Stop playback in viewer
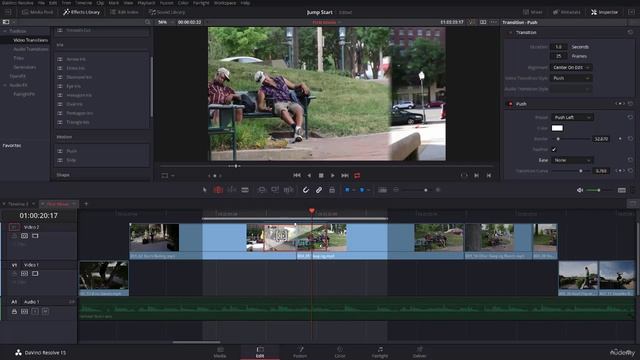 (x=321, y=176)
